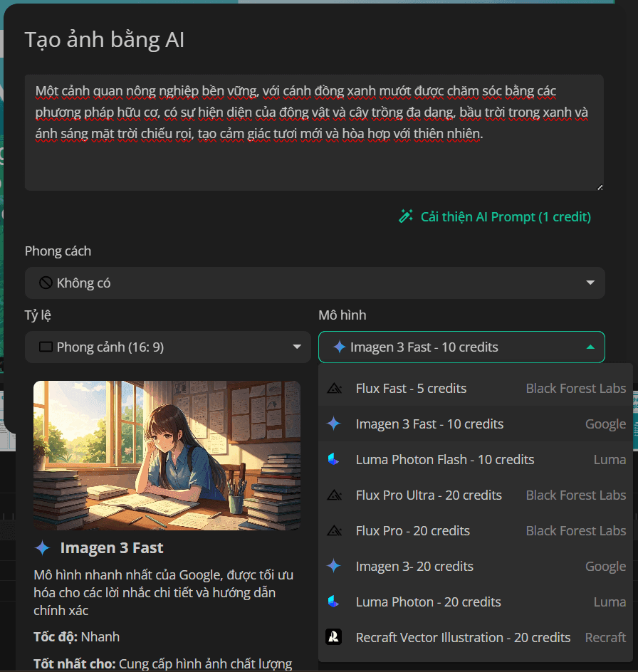
Task: Click the Mô hình nhanh nhất của Google description
Action: pos(163,593)
